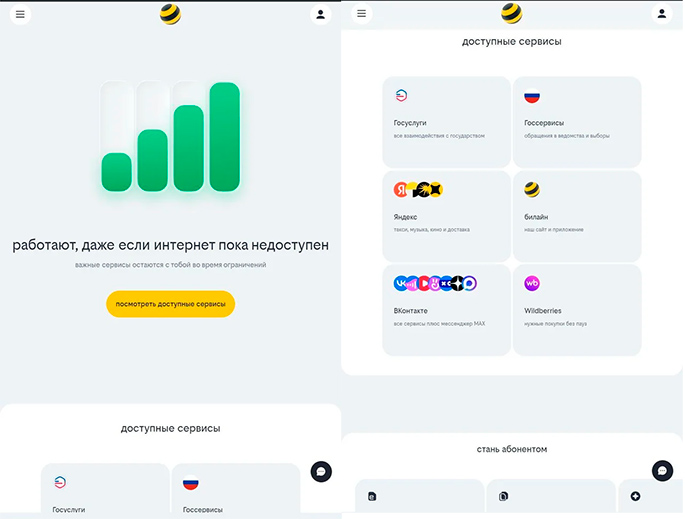Image resolution: width=685 pixels, height=519 pixels.
Task: Open chat bubble on right screen
Action: [662, 471]
